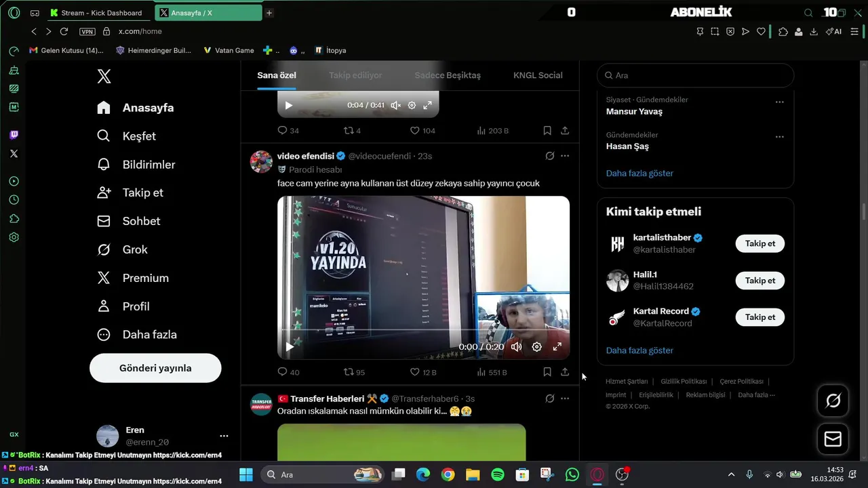Click the Gönderi yayınla button
Viewport: 868px width, 488px height.
pyautogui.click(x=155, y=368)
